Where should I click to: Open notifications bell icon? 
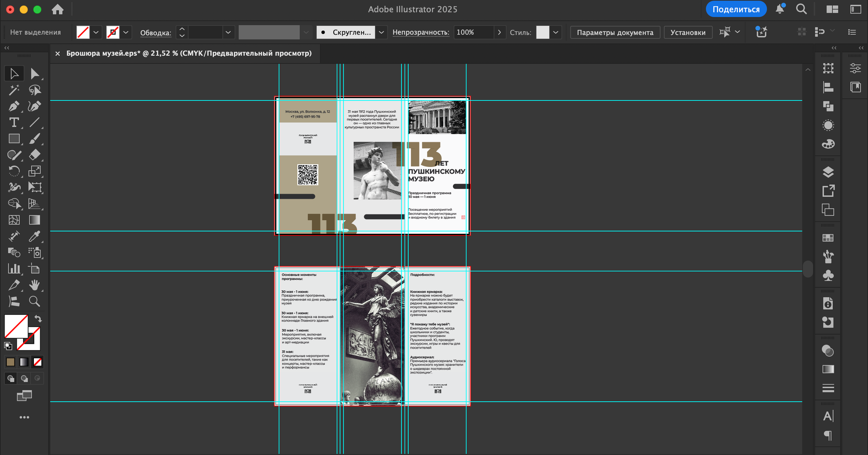coord(780,9)
